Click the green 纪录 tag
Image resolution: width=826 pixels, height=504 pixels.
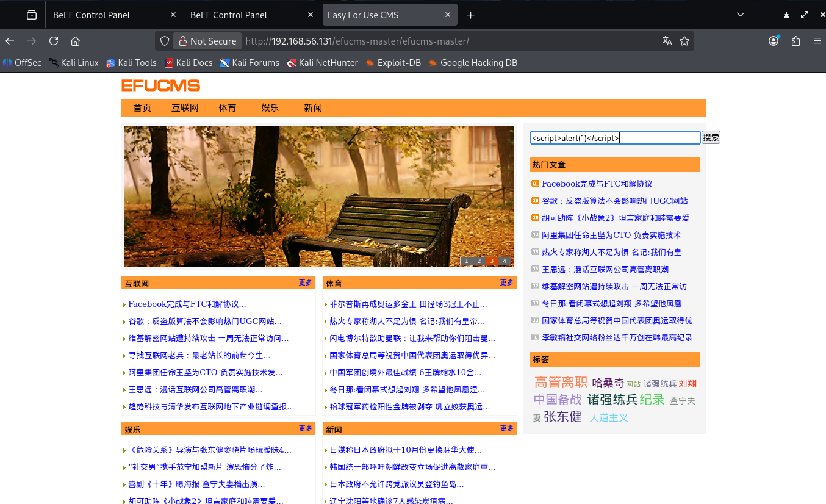pyautogui.click(x=652, y=400)
